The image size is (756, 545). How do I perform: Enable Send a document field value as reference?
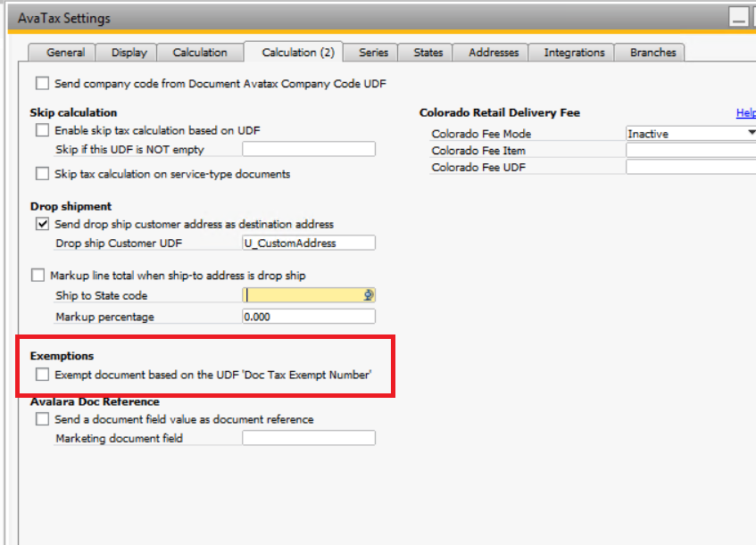[x=43, y=419]
